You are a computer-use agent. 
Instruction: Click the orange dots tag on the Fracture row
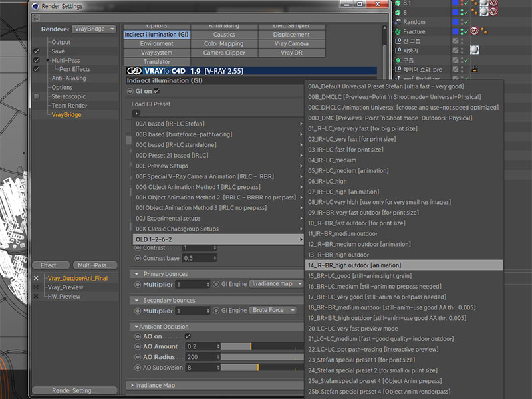pyautogui.click(x=484, y=31)
